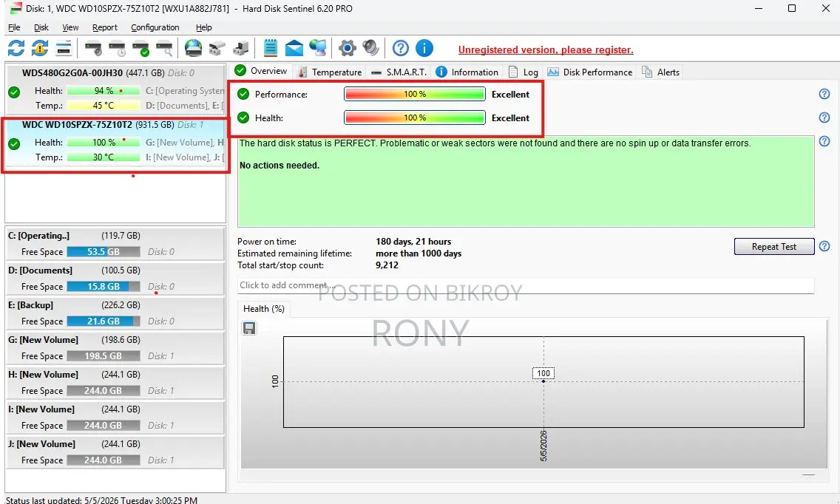840x504 pixels.
Task: Open the Help menu
Action: [203, 27]
